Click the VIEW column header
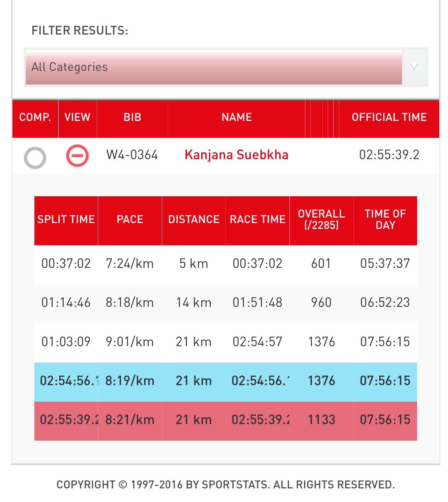Screen dimensions: 448x502 pyautogui.click(x=77, y=117)
